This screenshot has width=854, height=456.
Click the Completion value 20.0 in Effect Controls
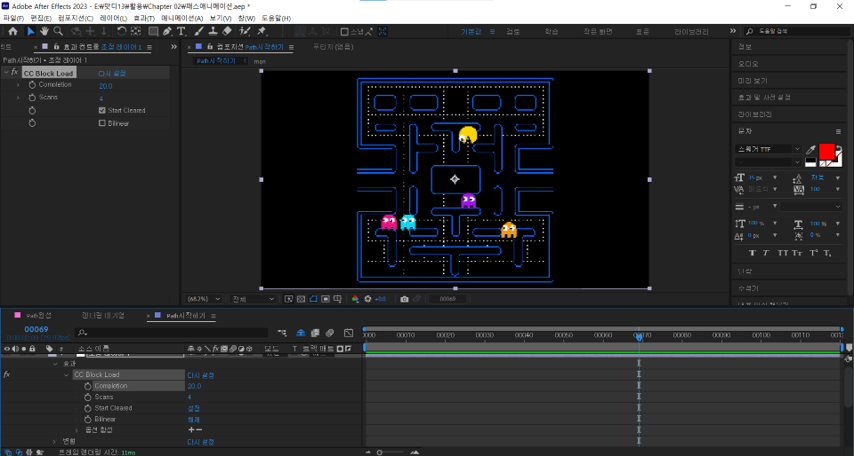pos(106,86)
